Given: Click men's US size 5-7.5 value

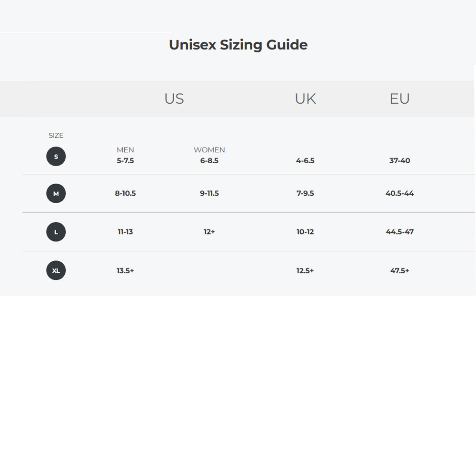Looking at the screenshot, I should point(125,161).
